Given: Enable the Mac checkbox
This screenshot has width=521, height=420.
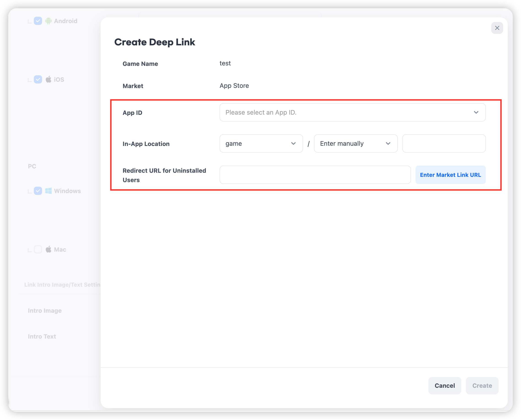Looking at the screenshot, I should (38, 249).
